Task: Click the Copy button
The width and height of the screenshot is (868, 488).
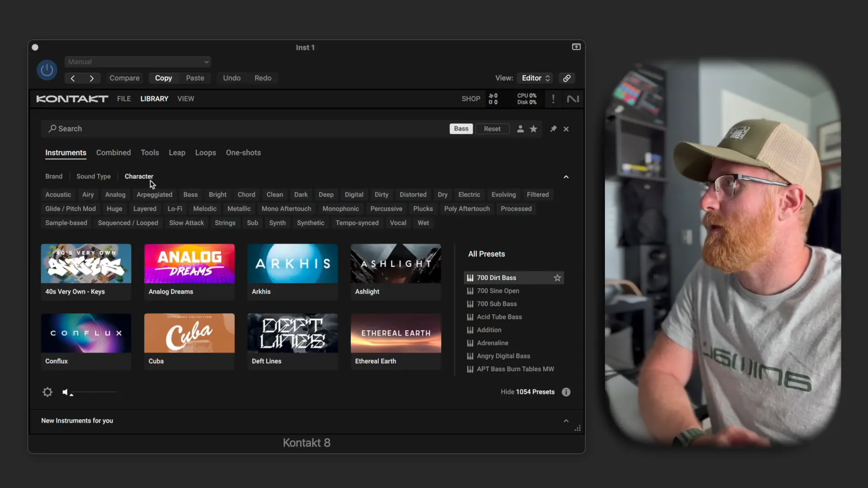Action: [x=164, y=78]
